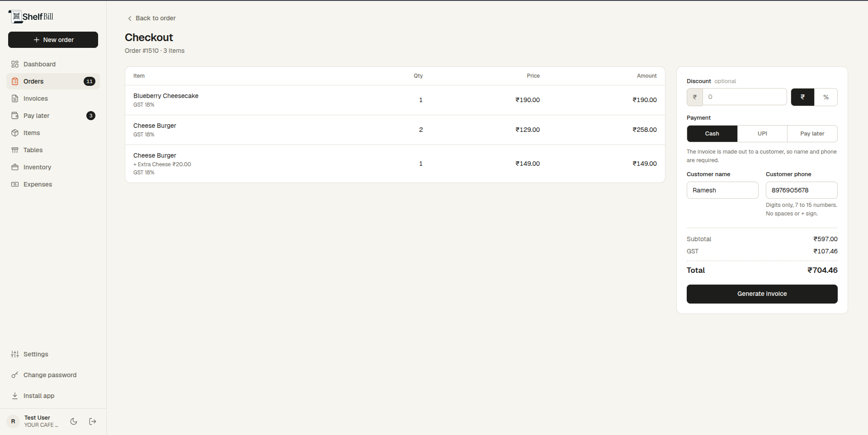Click the Orders clipboard icon
Screen dimensions: 868x435
pyautogui.click(x=15, y=81)
